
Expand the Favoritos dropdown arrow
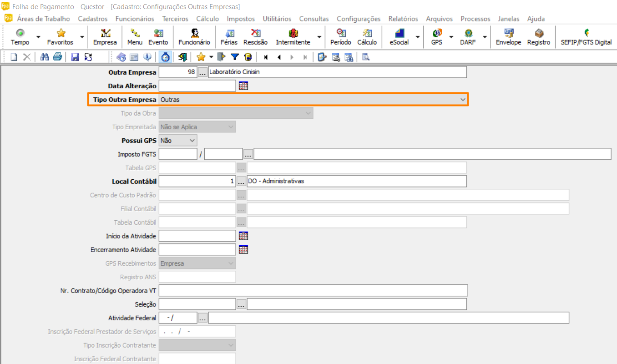82,37
